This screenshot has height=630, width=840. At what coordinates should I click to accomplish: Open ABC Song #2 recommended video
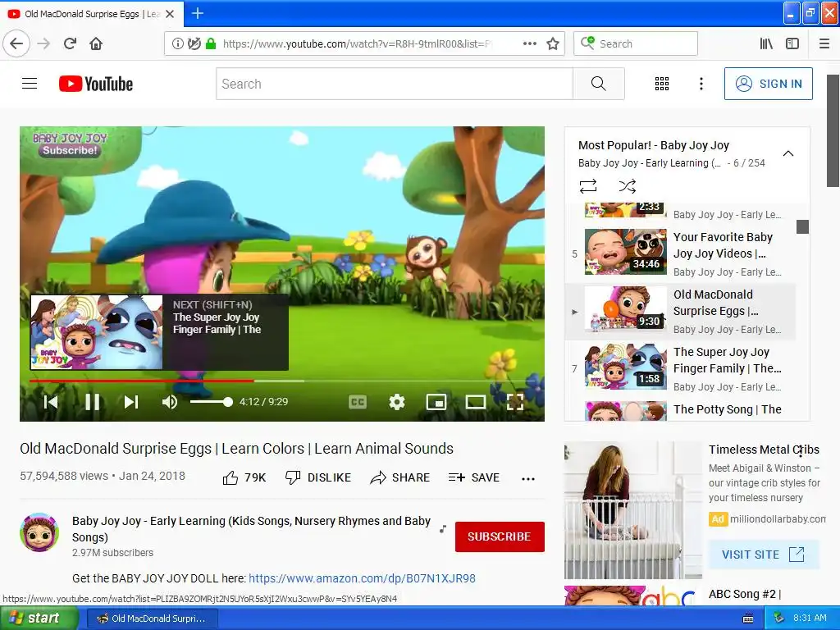point(745,594)
